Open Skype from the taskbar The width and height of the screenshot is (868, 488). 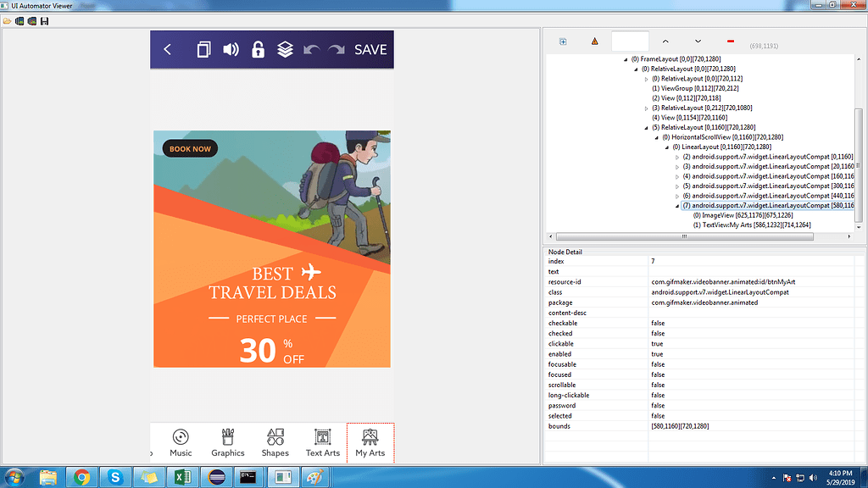coord(115,477)
